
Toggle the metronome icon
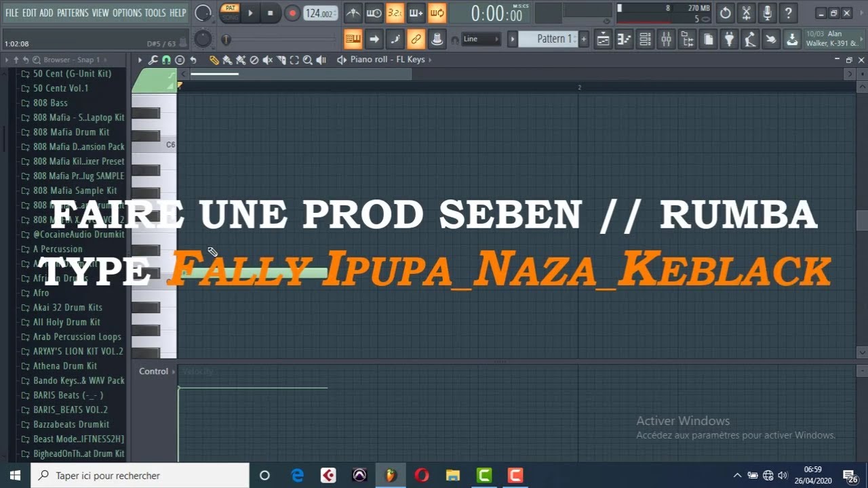[353, 13]
